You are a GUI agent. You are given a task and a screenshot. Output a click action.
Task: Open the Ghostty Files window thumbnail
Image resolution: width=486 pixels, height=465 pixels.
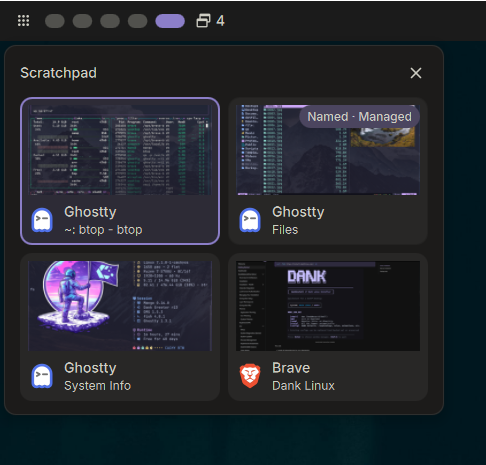tap(328, 150)
